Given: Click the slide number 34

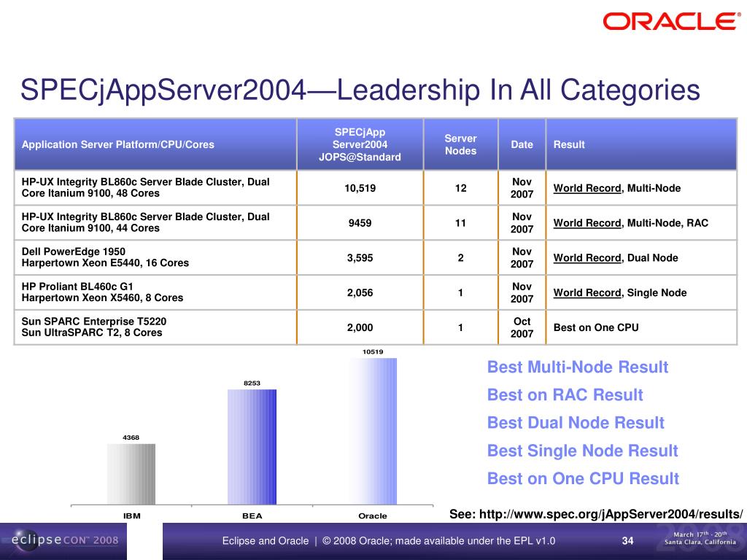Looking at the screenshot, I should pyautogui.click(x=627, y=540).
